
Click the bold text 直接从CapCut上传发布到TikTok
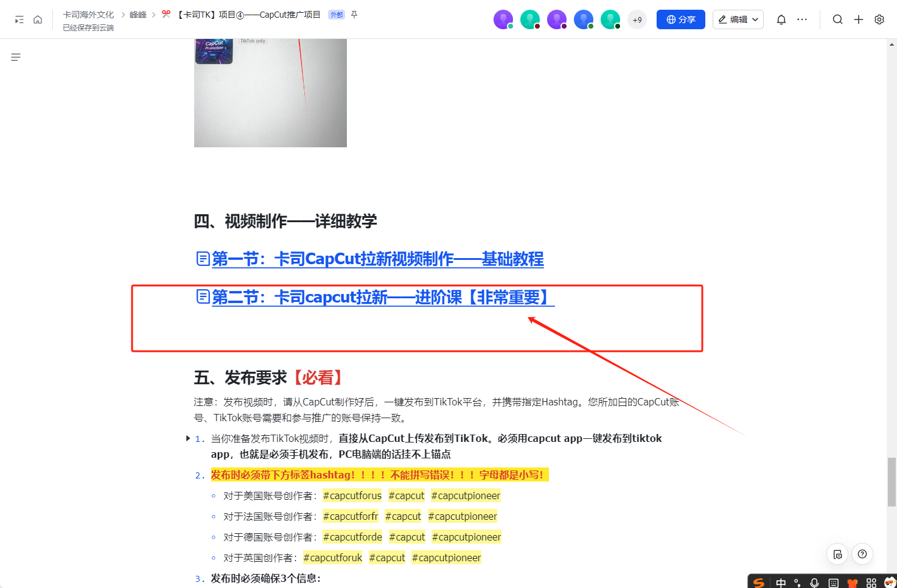[413, 438]
